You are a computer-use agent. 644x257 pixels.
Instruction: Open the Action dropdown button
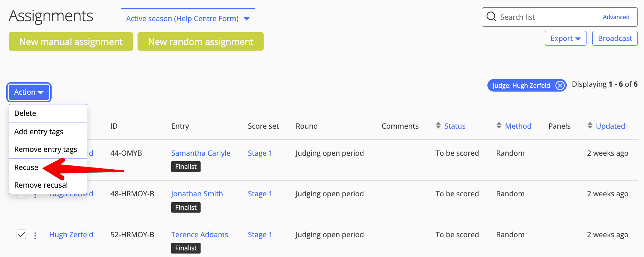tap(29, 92)
